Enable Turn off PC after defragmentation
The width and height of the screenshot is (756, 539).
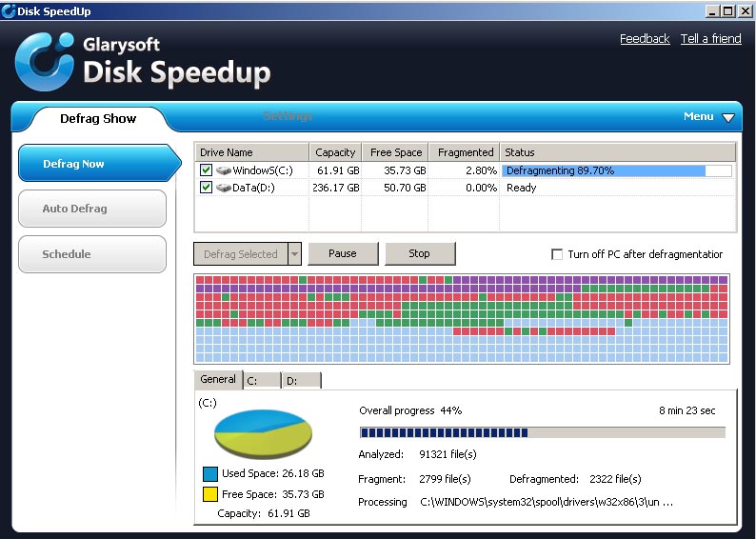[x=557, y=254]
